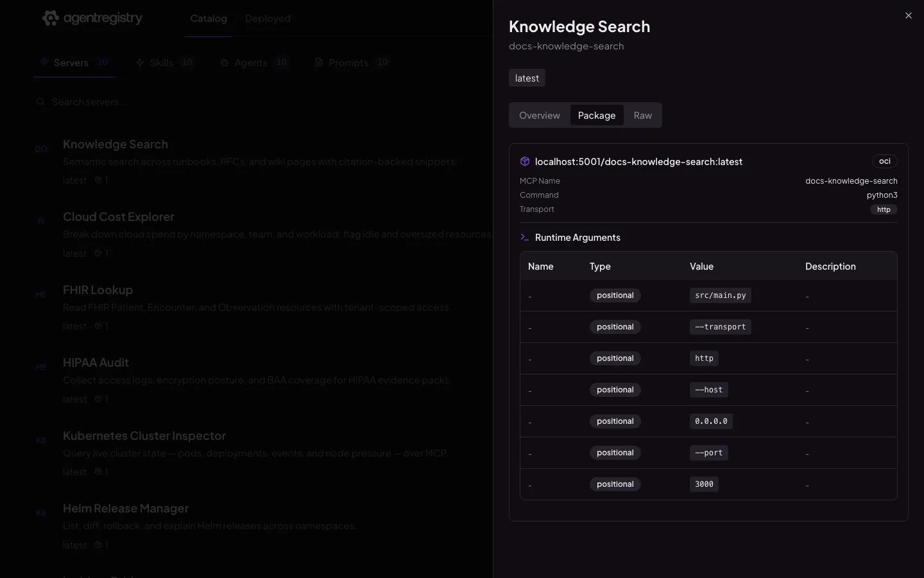Click the localhost:5001/docs-knowledge-search:latest package title
The height and width of the screenshot is (578, 924).
coord(638,162)
